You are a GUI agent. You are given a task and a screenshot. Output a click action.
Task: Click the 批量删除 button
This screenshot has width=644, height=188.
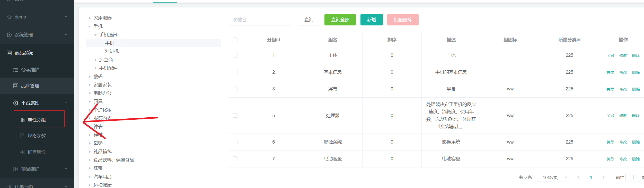[403, 20]
